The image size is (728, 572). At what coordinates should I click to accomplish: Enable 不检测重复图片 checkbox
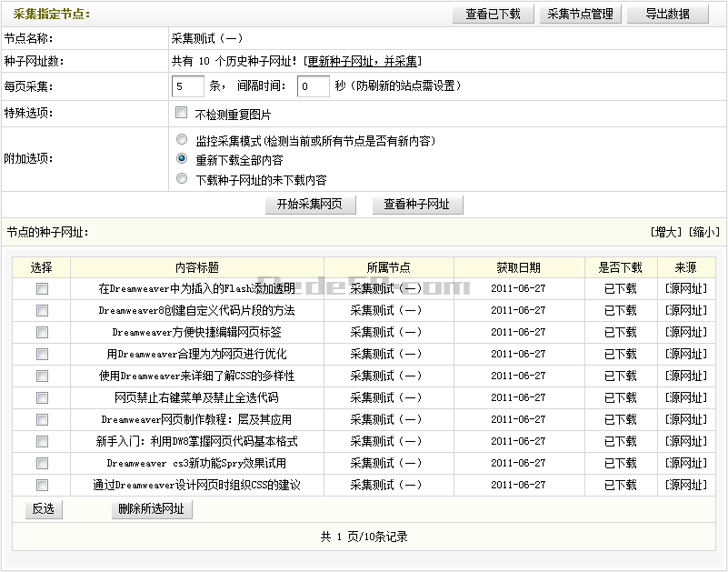pyautogui.click(x=181, y=115)
